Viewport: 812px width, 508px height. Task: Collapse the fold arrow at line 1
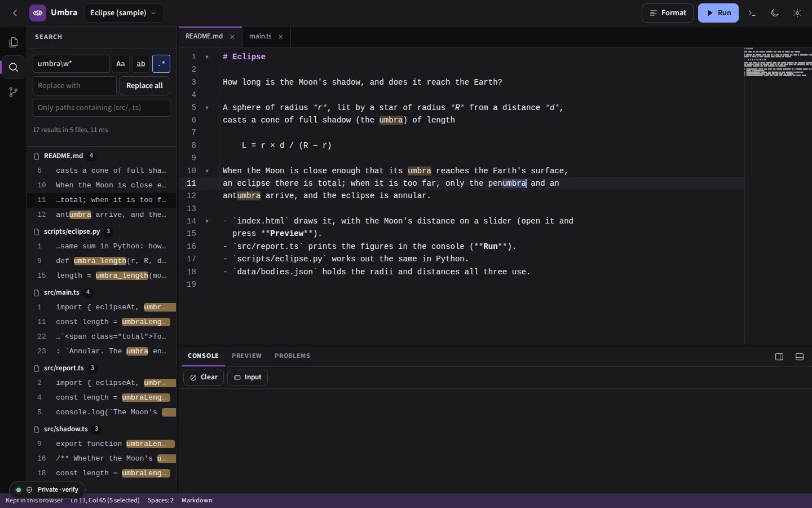(207, 57)
